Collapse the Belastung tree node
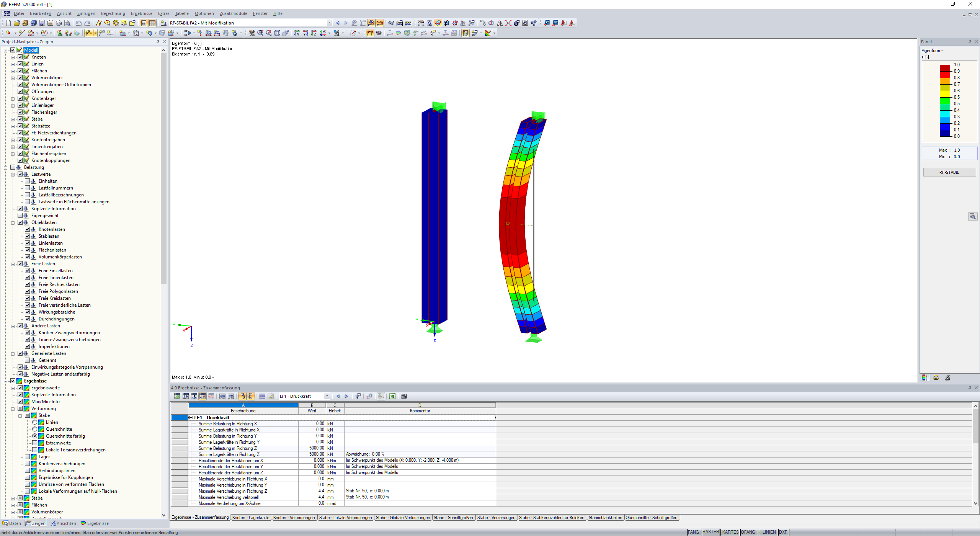Viewport: 980px width, 536px height. point(6,167)
